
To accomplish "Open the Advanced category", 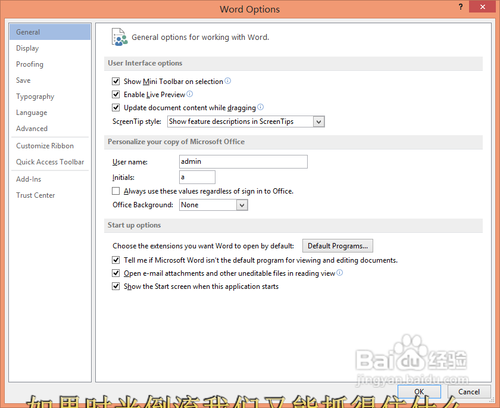I will (x=50, y=128).
